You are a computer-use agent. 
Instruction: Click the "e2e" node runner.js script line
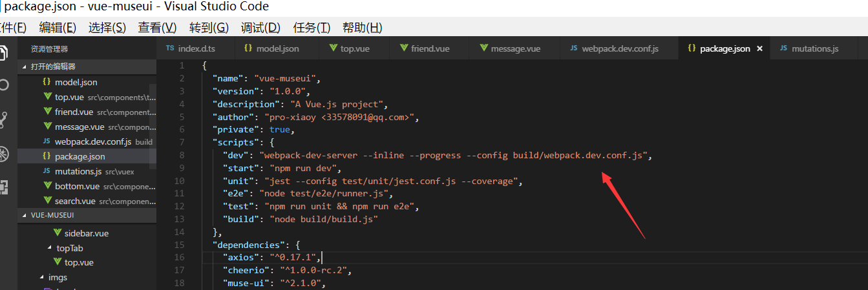pyautogui.click(x=308, y=193)
